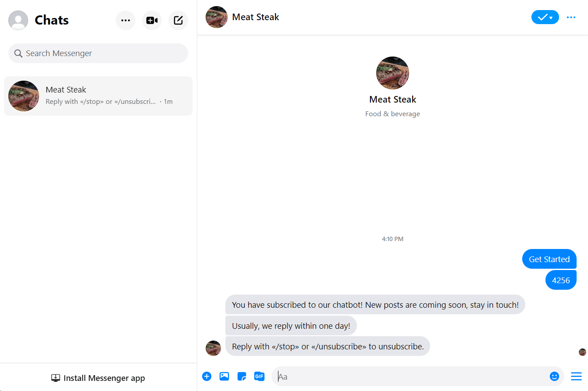
Task: Open more actions plus icon
Action: click(207, 376)
